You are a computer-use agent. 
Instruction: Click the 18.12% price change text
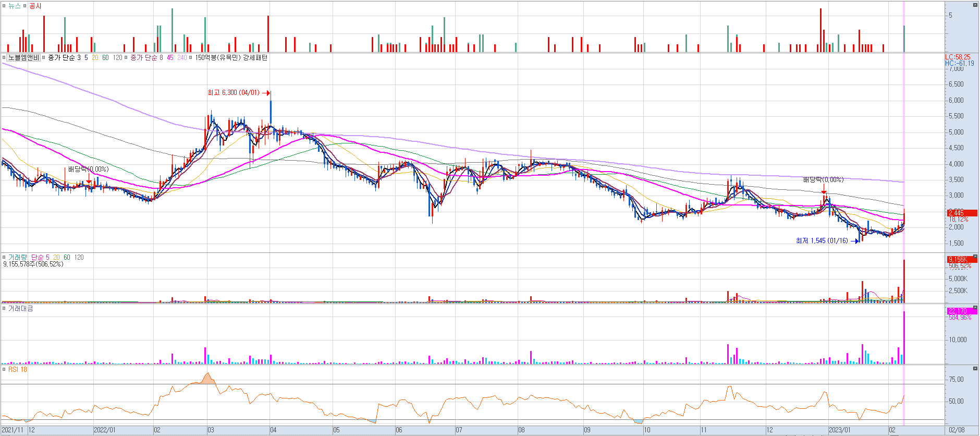(958, 219)
